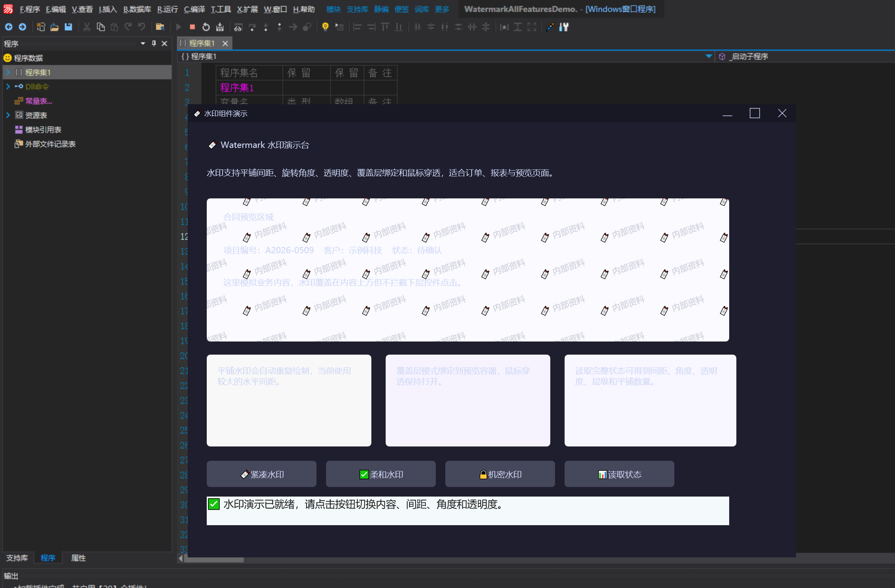Click the circular restart icon in the toolbar
Screen dimensions: 895x588
tap(206, 27)
